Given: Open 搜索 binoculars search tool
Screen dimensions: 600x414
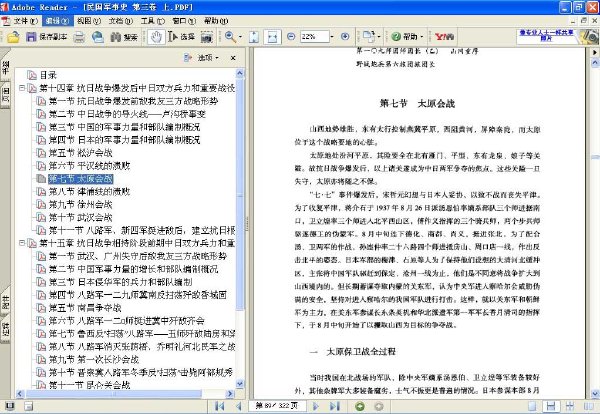Looking at the screenshot, I should [124, 37].
